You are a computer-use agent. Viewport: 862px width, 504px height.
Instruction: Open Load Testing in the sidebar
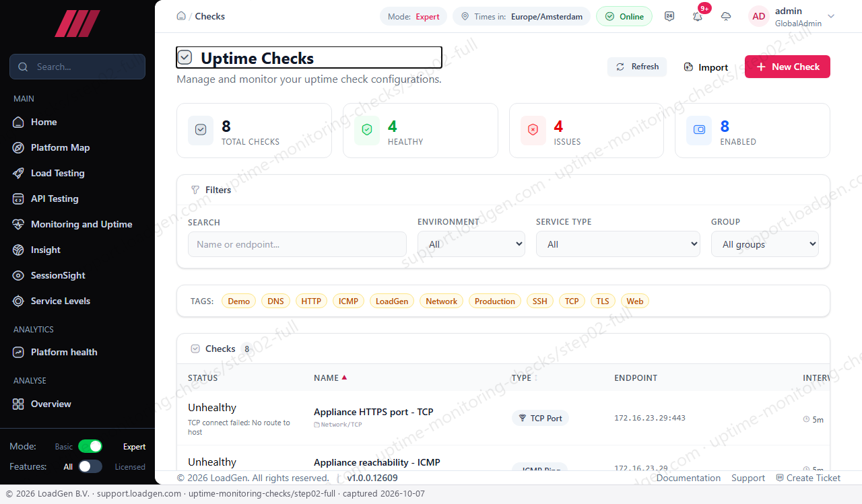pos(58,173)
